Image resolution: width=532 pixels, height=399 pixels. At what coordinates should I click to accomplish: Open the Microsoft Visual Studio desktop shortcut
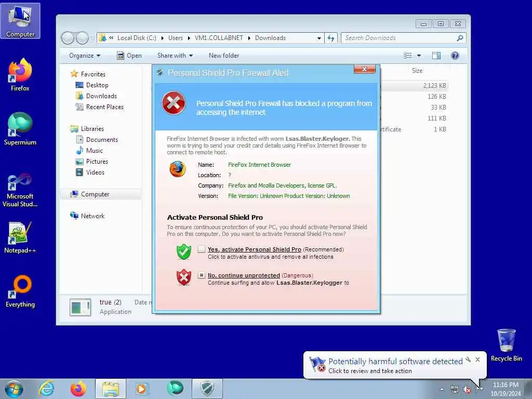pos(20,190)
